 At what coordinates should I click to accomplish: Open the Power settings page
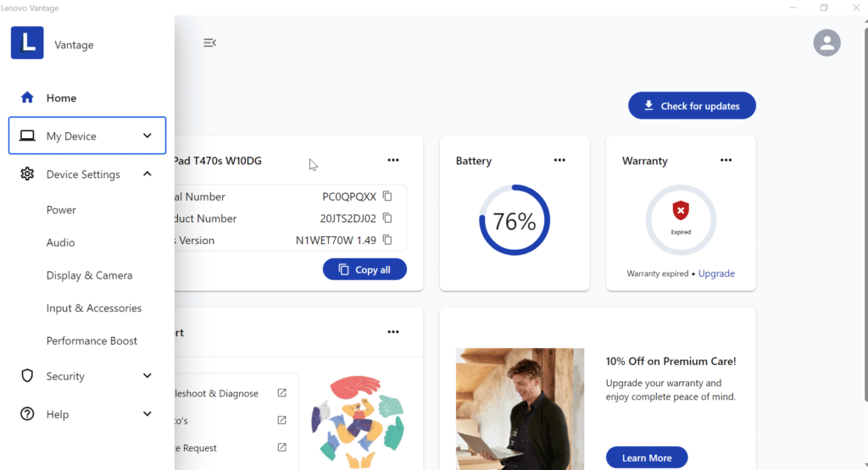click(x=61, y=210)
